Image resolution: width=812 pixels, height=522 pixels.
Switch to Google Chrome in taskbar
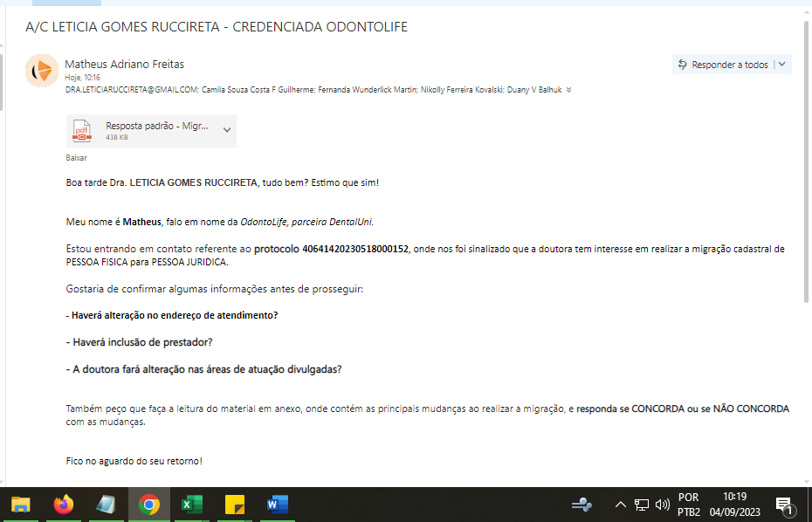149,505
